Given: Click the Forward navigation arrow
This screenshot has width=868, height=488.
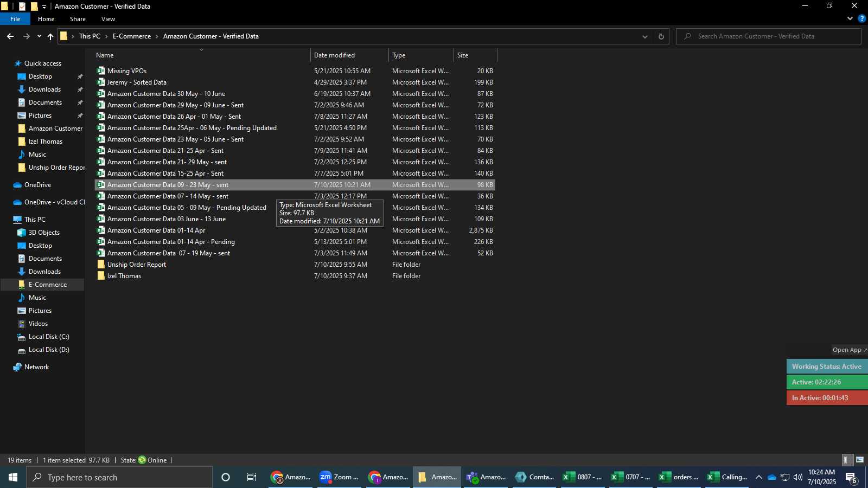Looking at the screenshot, I should [26, 36].
